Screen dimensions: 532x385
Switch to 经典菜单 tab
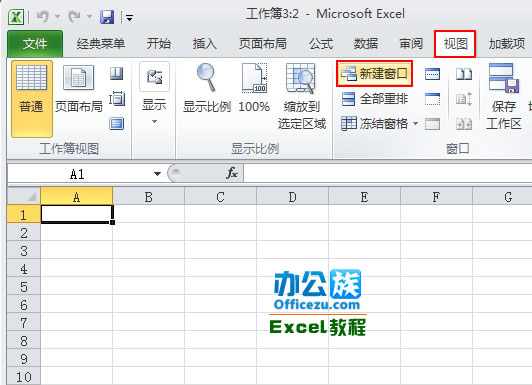pos(101,44)
